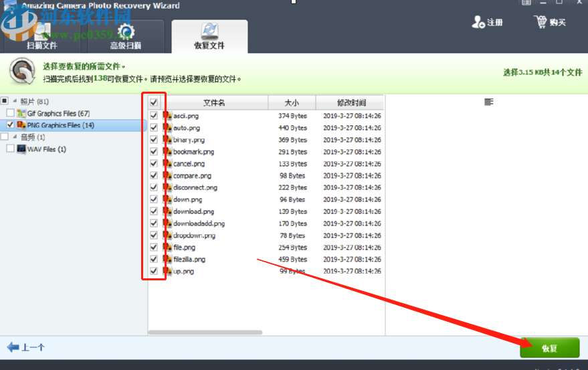The image size is (588, 370).
Task: Click the 高级扫描 tab gear icon
Action: [126, 32]
